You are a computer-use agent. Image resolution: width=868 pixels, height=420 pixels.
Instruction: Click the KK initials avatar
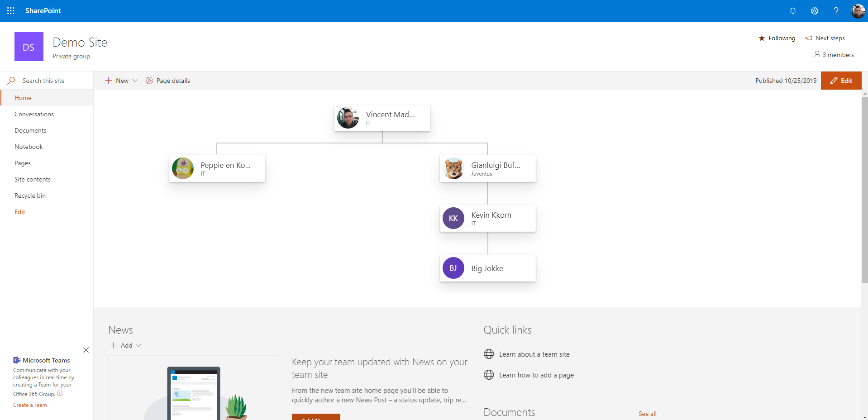(x=453, y=218)
